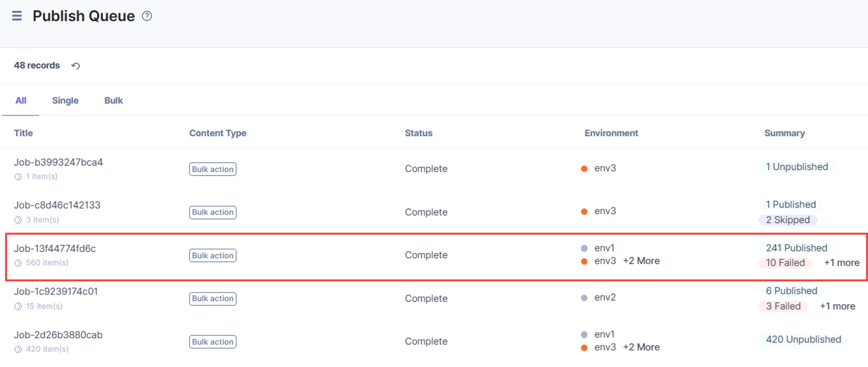Open job Job-b3993247bca4
Screen dimensions: 868x367
click(x=58, y=162)
